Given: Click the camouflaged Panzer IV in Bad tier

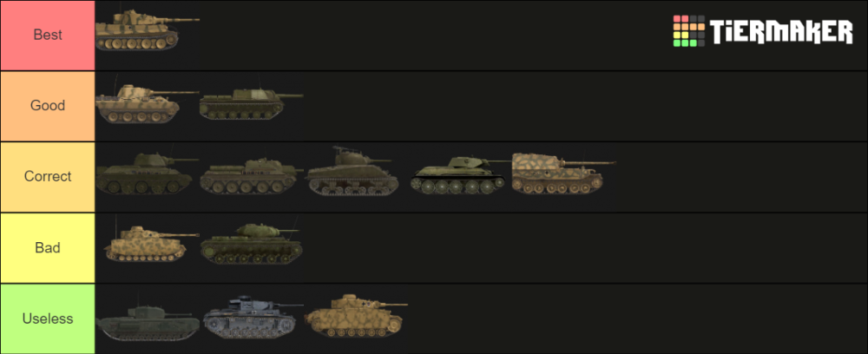Looking at the screenshot, I should 150,242.
